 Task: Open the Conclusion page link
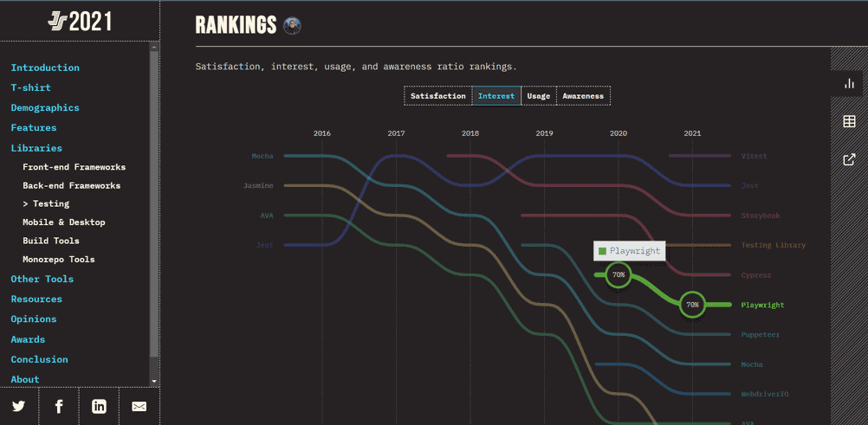(x=39, y=359)
